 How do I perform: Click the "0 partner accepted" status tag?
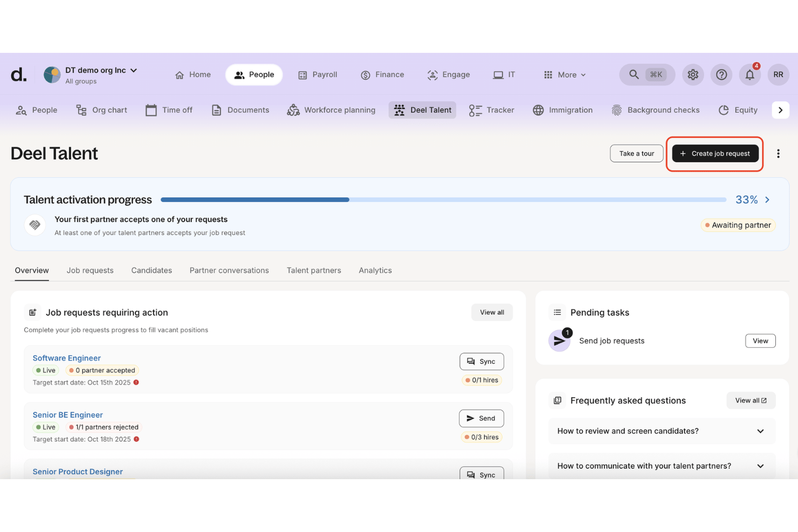pyautogui.click(x=102, y=370)
